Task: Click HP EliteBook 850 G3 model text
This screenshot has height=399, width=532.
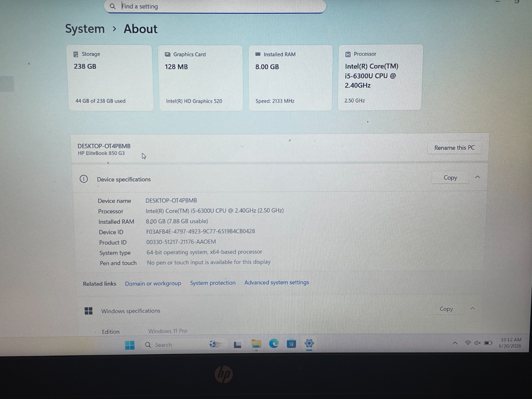Action: (101, 153)
